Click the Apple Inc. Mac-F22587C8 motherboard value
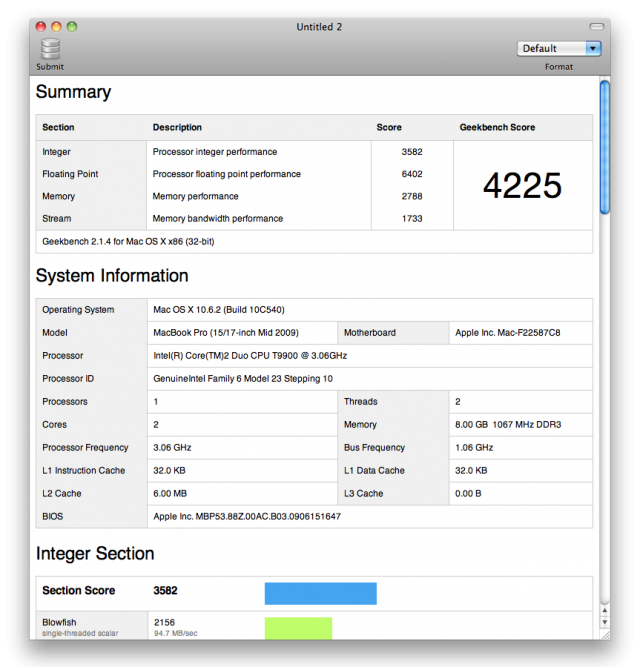Viewport: 640px width, 668px height. [x=507, y=333]
